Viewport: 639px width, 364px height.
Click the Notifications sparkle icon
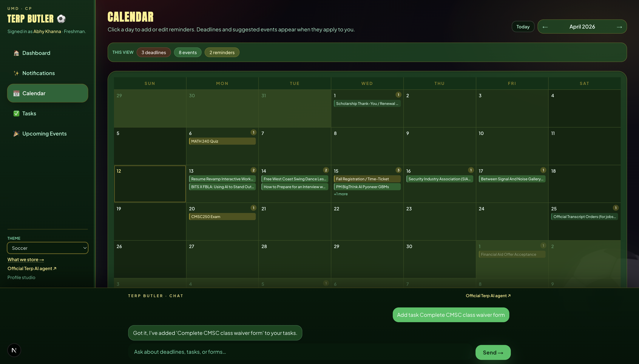coord(16,73)
